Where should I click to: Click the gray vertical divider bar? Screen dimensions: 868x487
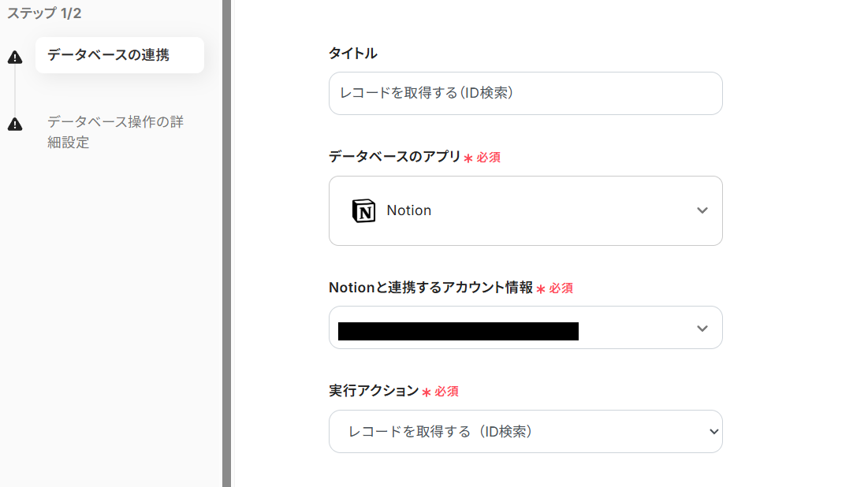[226, 243]
